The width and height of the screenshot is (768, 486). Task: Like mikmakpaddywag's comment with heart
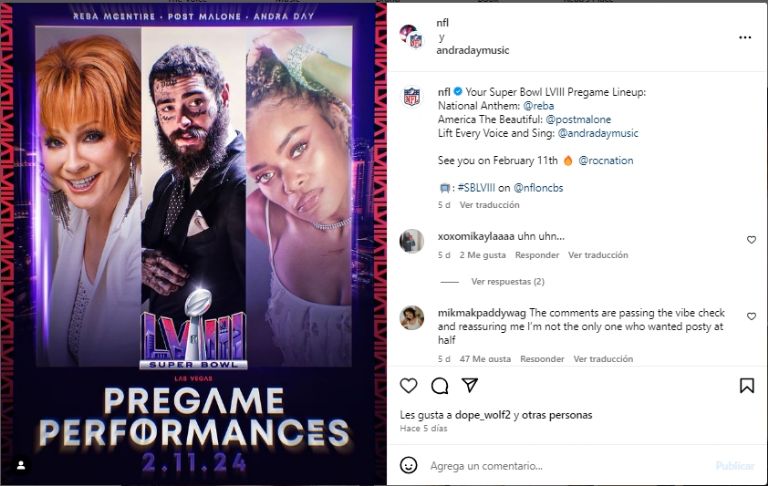tap(751, 316)
